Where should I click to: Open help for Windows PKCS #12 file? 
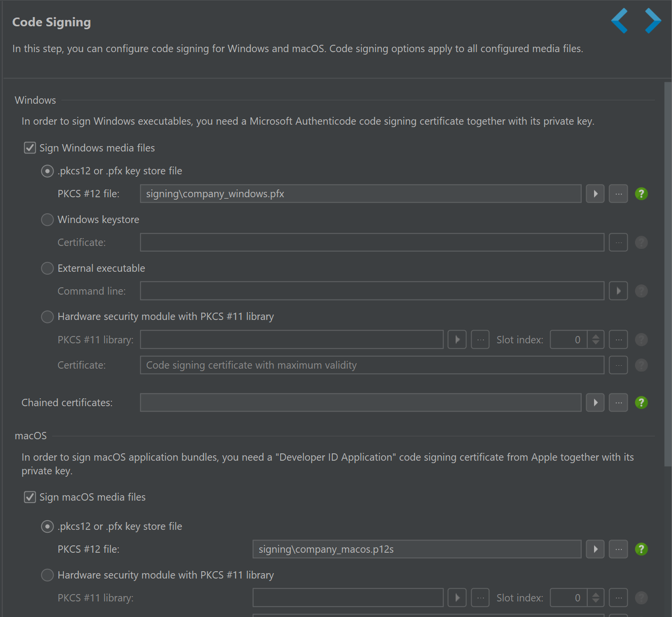pos(641,194)
